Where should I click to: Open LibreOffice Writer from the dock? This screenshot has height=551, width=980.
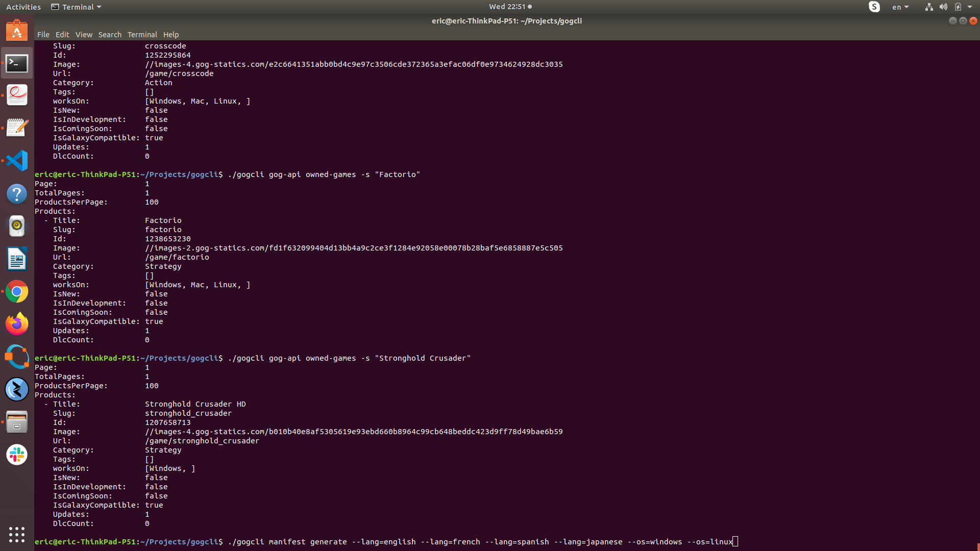tap(17, 259)
